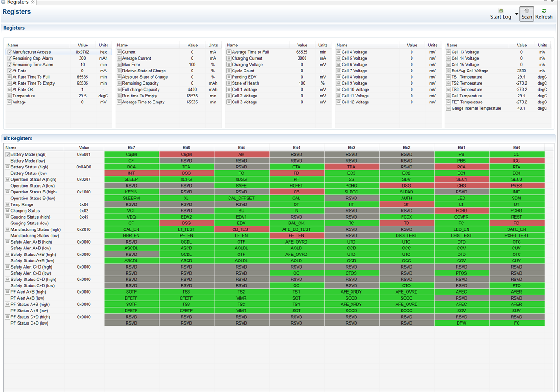Click lock icon beside PF Status C+D (high)
Image resolution: width=560 pixels, height=392 pixels.
pyautogui.click(x=8, y=317)
